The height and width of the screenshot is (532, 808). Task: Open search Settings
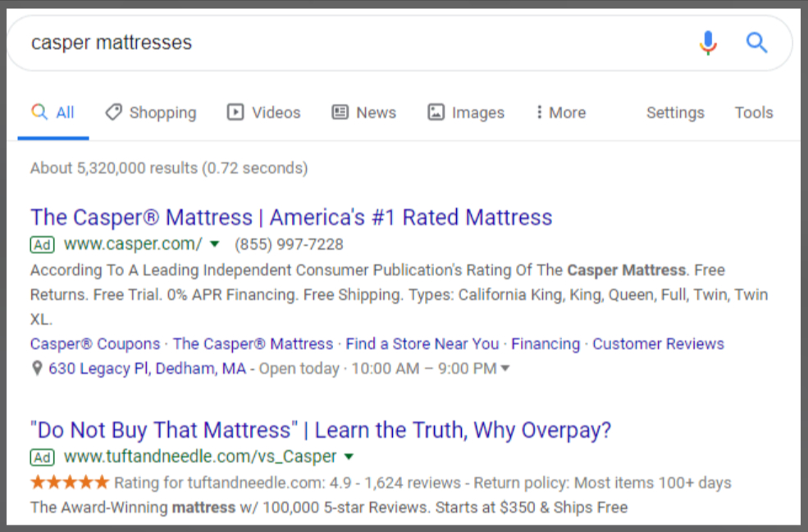click(675, 113)
